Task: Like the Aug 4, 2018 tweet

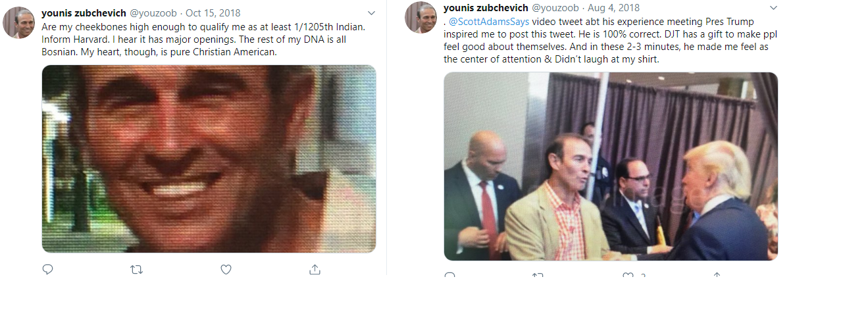Action: pos(628,275)
